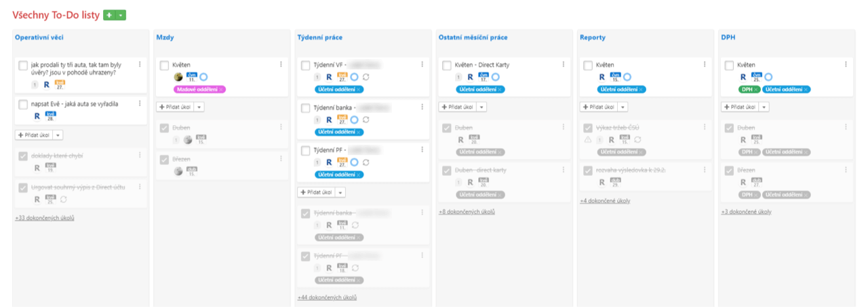Screen dimensions: 868x307
Task: Open the three-dot menu on Mzdy Květen task
Action: [x=281, y=65]
